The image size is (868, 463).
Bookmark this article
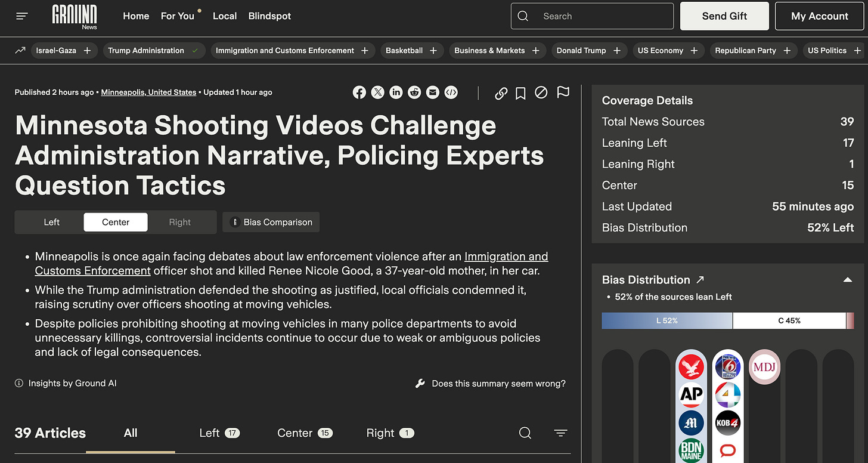click(520, 93)
